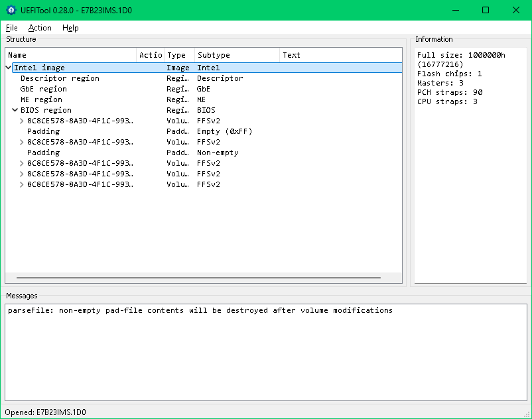Click the parseFile non-empty pad-file message
Image resolution: width=532 pixels, height=419 pixels.
pos(200,310)
